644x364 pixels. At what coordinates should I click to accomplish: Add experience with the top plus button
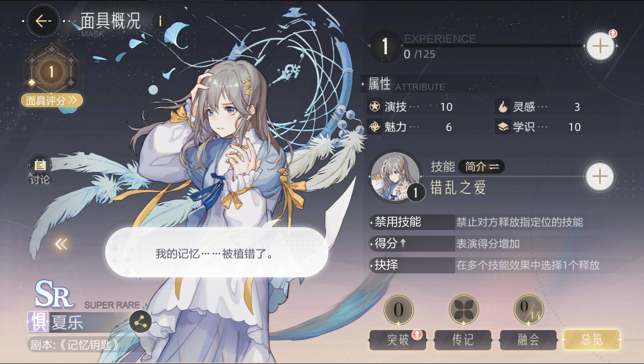coord(600,46)
